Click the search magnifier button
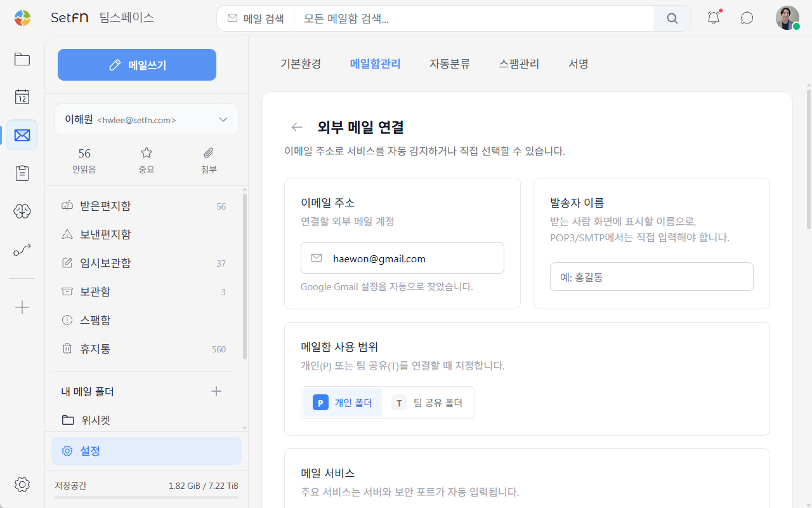This screenshot has width=812, height=508. pos(672,18)
